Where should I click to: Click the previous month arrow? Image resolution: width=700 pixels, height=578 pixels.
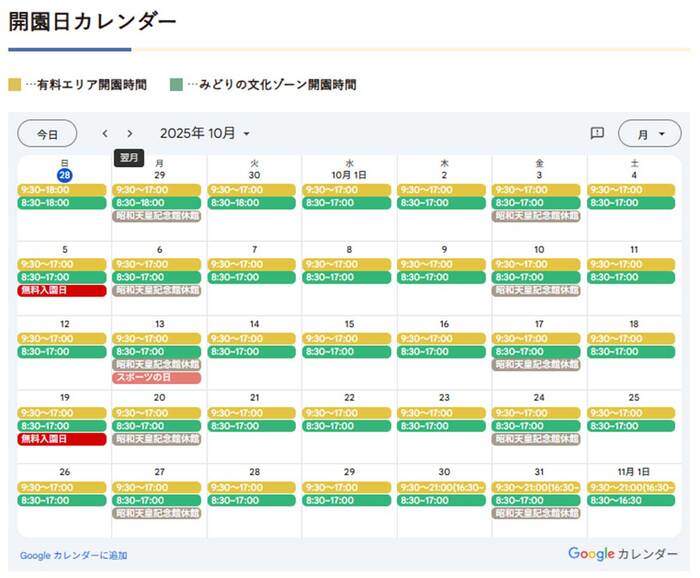[x=105, y=133]
